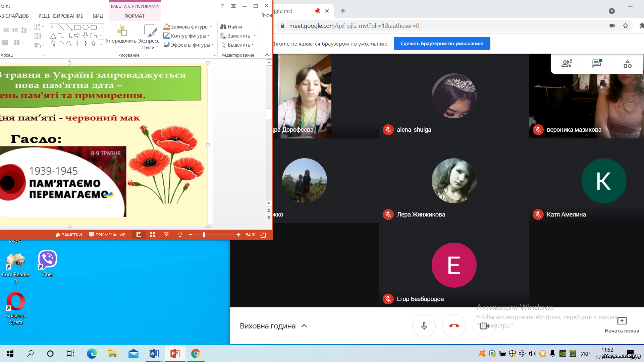
Task: Open Выделить select dropdown
Action: 237,45
